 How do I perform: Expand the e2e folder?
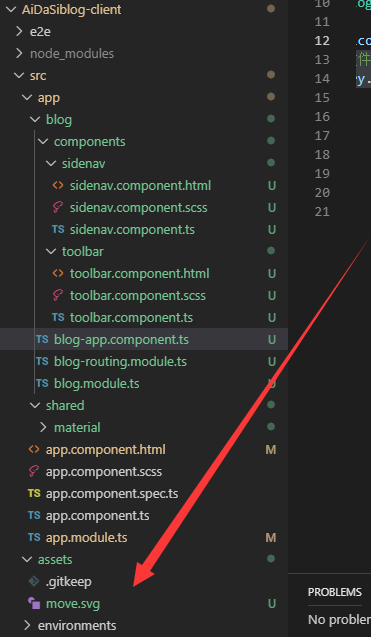(19, 32)
